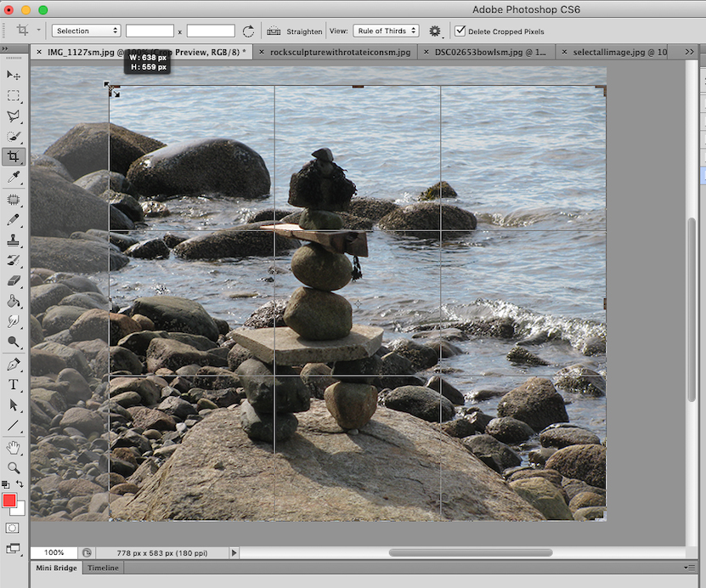This screenshot has height=588, width=706.
Task: Open the Selection aspect ratio dropdown
Action: click(87, 31)
